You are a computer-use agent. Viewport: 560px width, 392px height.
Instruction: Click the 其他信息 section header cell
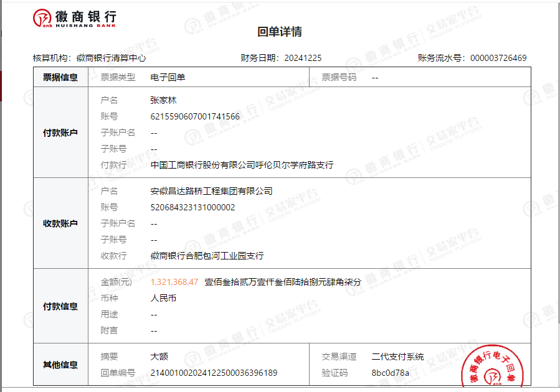pyautogui.click(x=60, y=365)
